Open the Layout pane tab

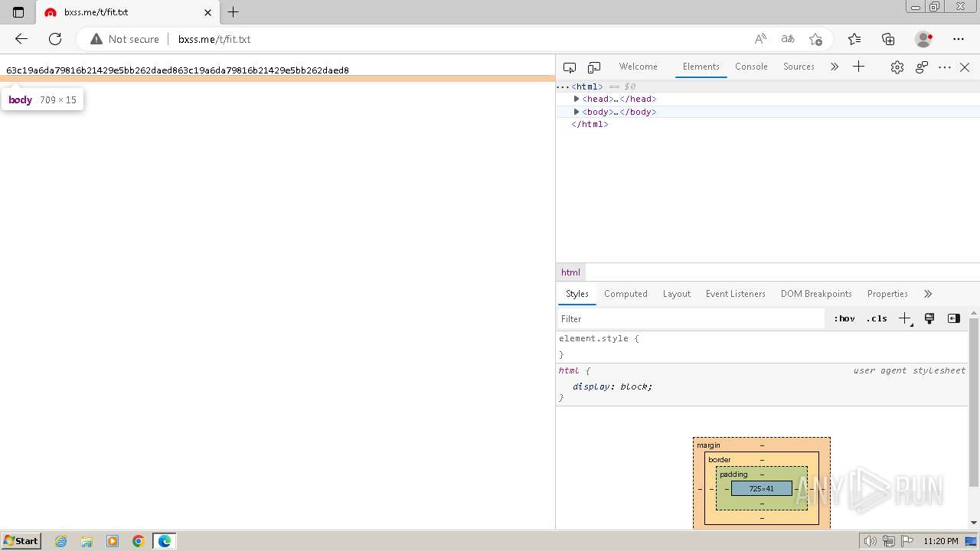676,294
